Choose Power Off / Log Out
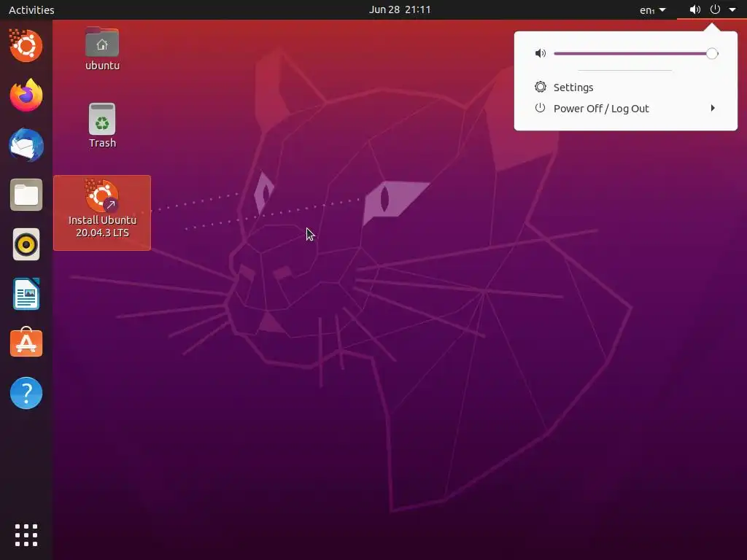 [x=625, y=109]
